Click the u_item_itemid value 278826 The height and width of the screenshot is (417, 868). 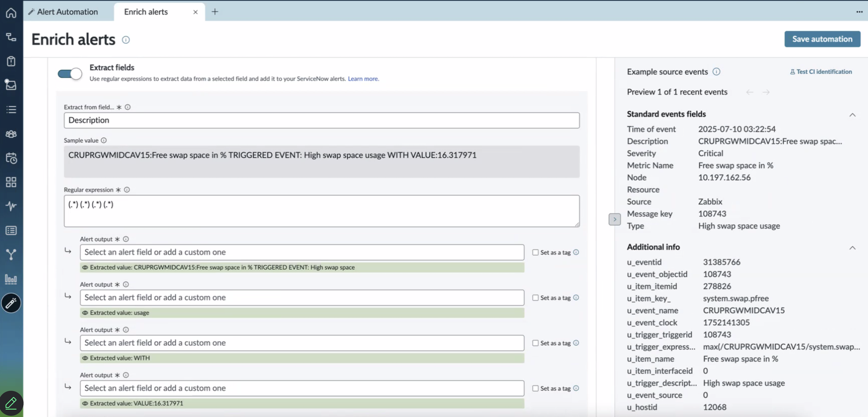(x=717, y=286)
